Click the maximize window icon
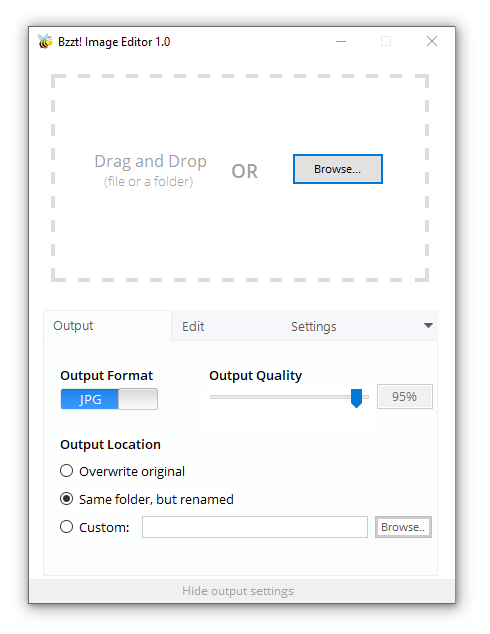This screenshot has width=490, height=634. pyautogui.click(x=386, y=41)
